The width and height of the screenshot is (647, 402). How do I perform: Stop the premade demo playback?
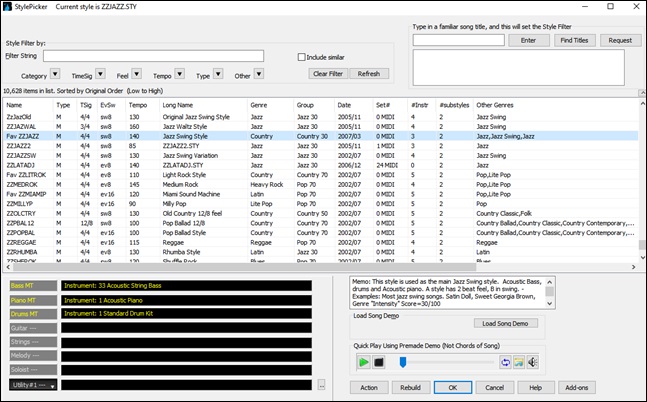click(x=378, y=361)
